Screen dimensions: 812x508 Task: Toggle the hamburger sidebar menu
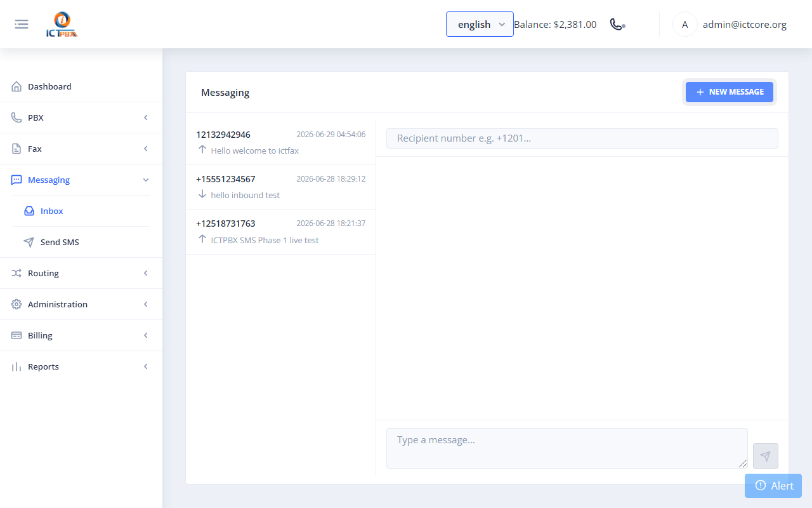[22, 24]
